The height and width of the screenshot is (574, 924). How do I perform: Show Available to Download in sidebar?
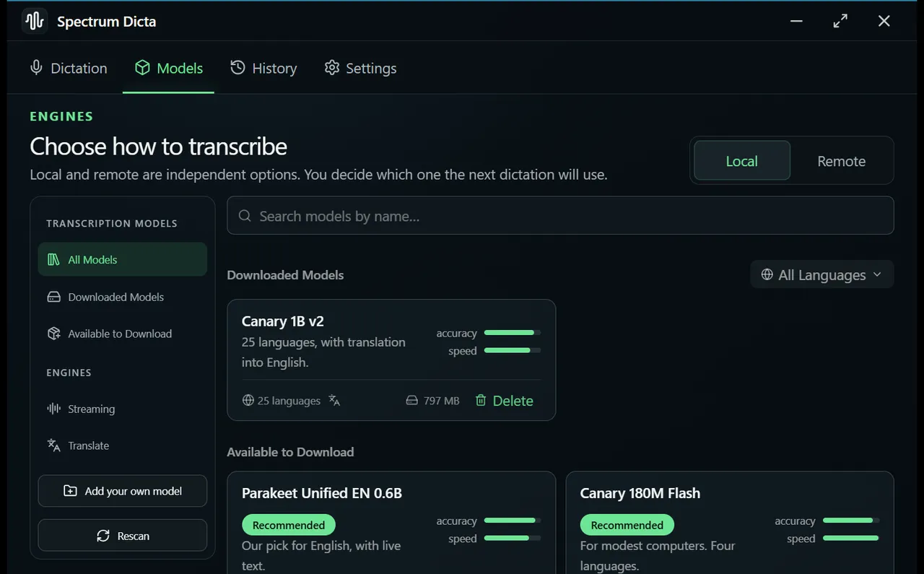click(123, 334)
